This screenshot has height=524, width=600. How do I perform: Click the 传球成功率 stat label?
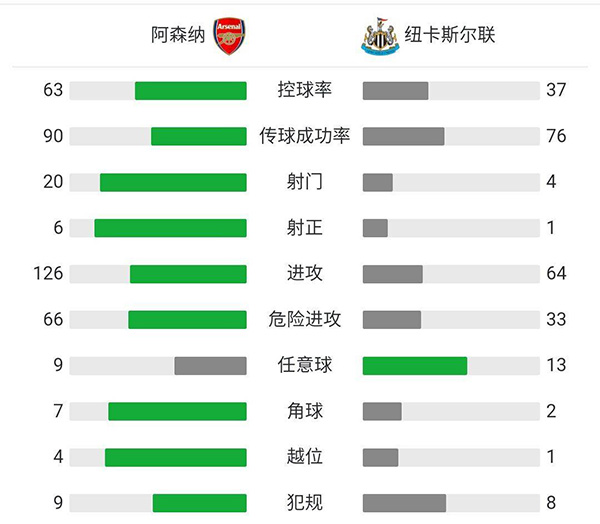click(x=304, y=136)
